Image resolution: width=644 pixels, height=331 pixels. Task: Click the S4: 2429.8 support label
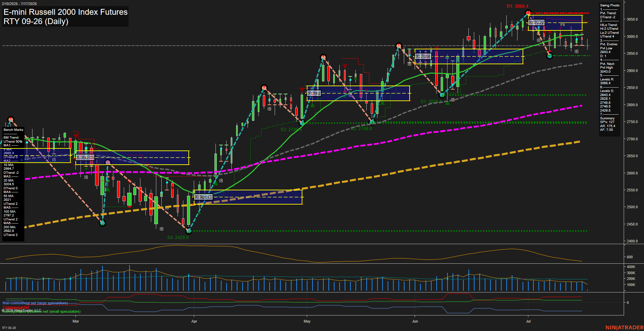click(178, 237)
